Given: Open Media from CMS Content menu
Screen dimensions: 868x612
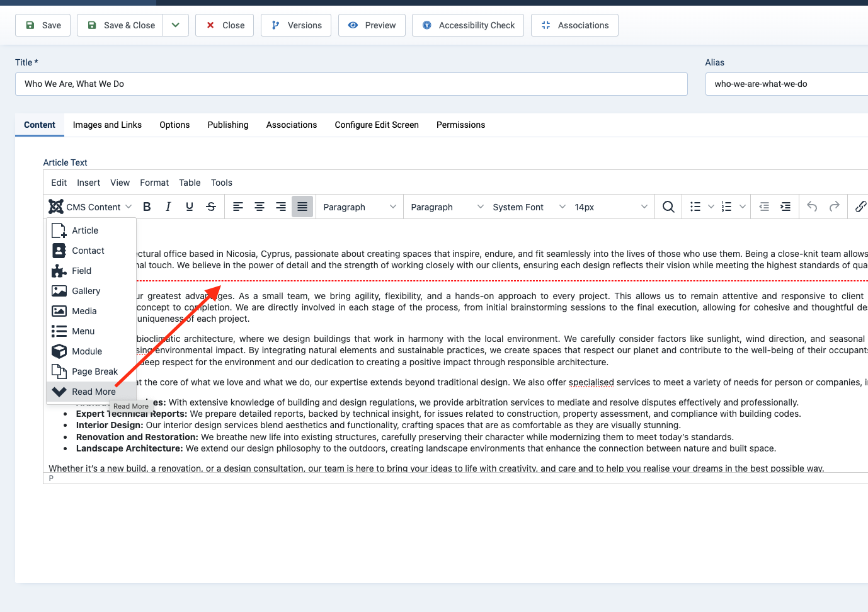Looking at the screenshot, I should [91, 311].
